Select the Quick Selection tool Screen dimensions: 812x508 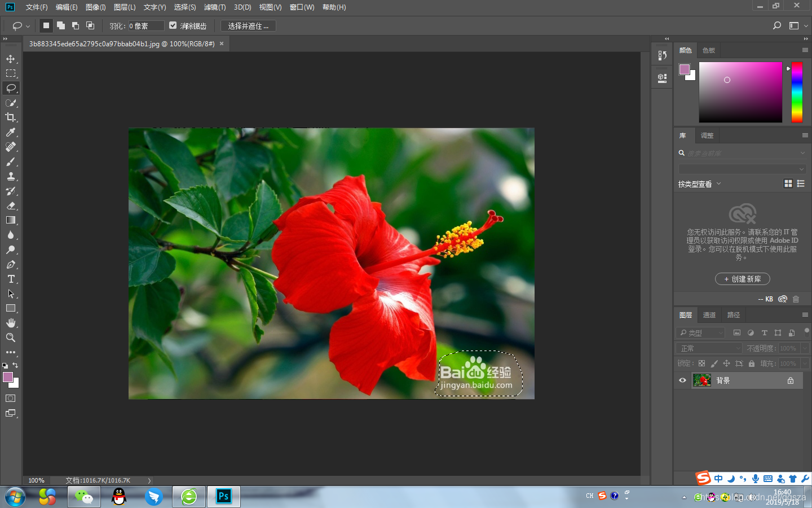pos(11,103)
